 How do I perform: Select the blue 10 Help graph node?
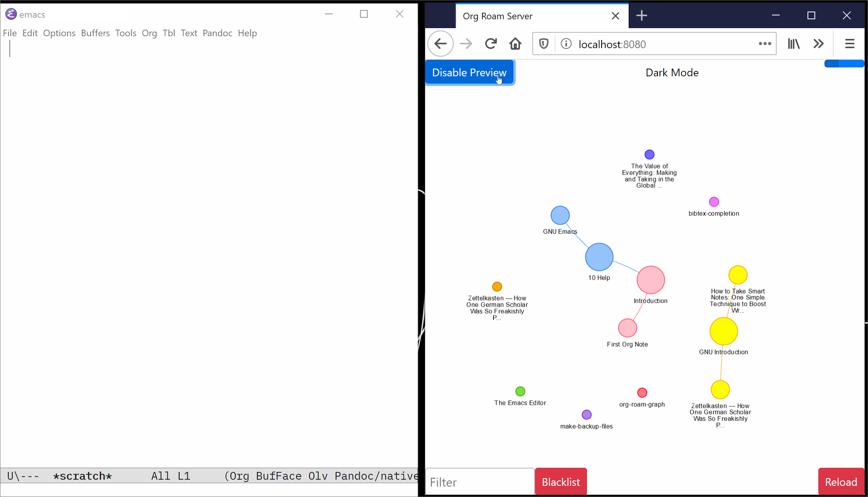599,257
